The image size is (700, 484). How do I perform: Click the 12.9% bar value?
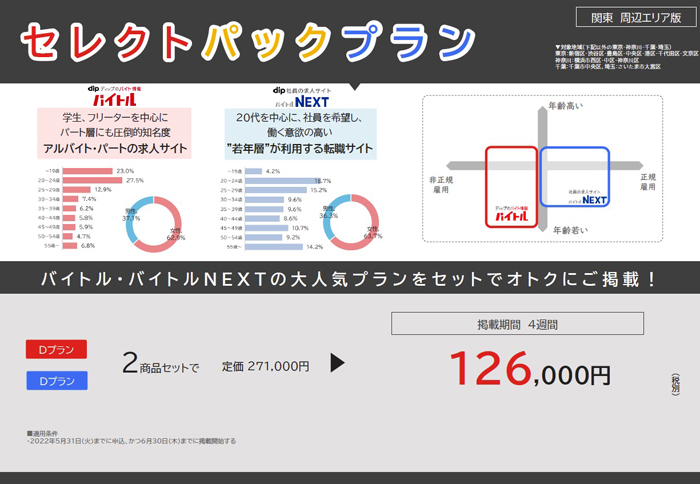(103, 190)
